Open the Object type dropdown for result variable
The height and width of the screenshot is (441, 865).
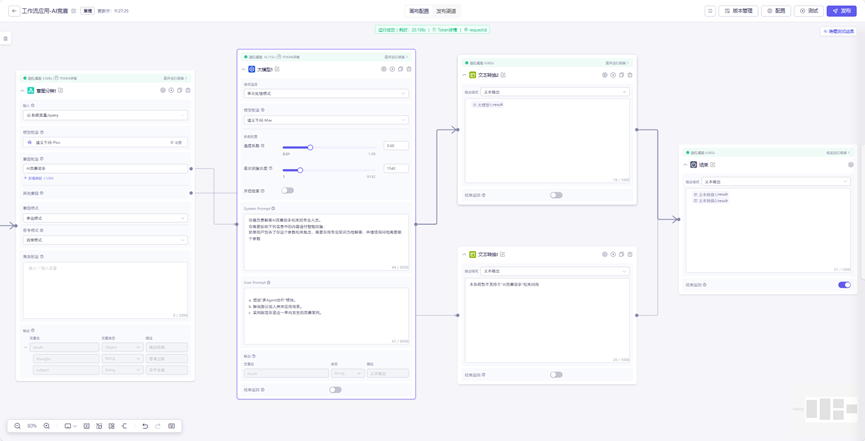(x=122, y=347)
